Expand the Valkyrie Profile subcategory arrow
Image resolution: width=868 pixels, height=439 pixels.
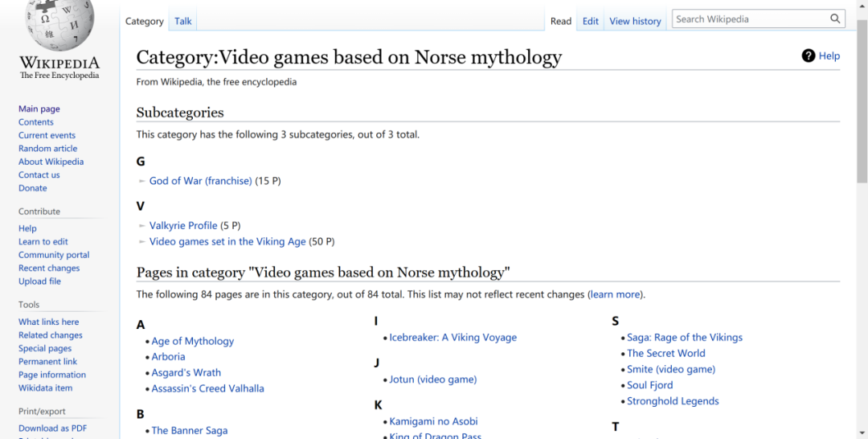pos(142,226)
